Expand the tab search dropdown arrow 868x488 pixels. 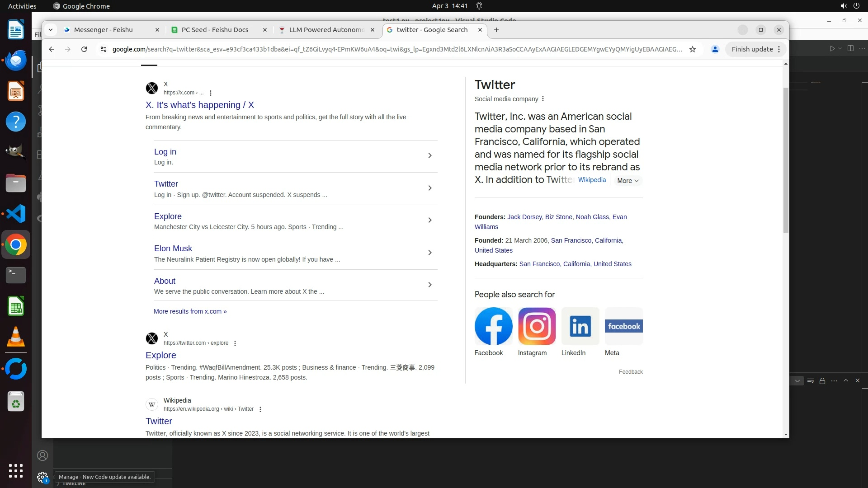(51, 30)
